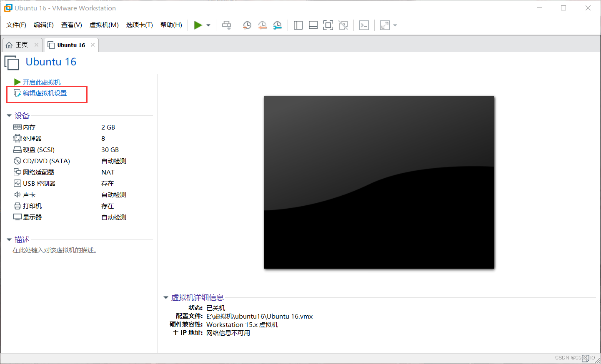Image resolution: width=601 pixels, height=364 pixels.
Task: Open the snapshot manager icon
Action: 277,25
